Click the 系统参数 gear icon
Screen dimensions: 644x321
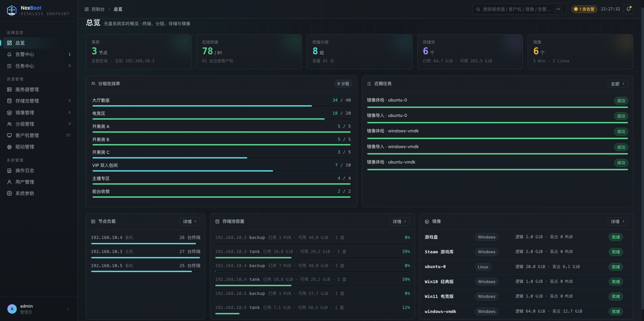9,193
